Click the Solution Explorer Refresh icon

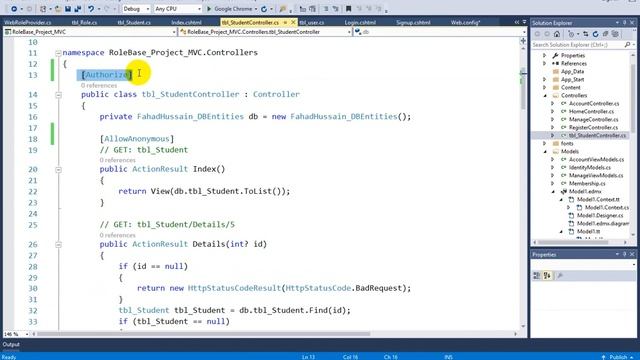596,34
